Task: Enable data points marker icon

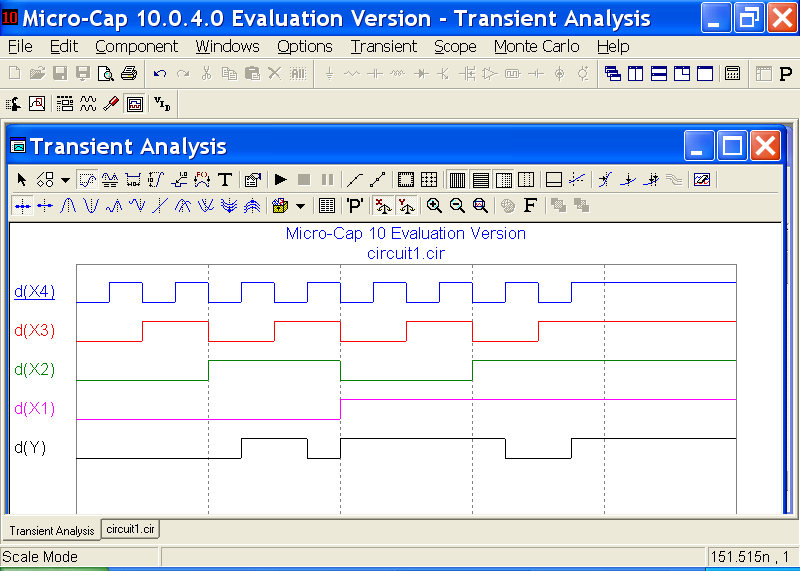Action: [378, 180]
